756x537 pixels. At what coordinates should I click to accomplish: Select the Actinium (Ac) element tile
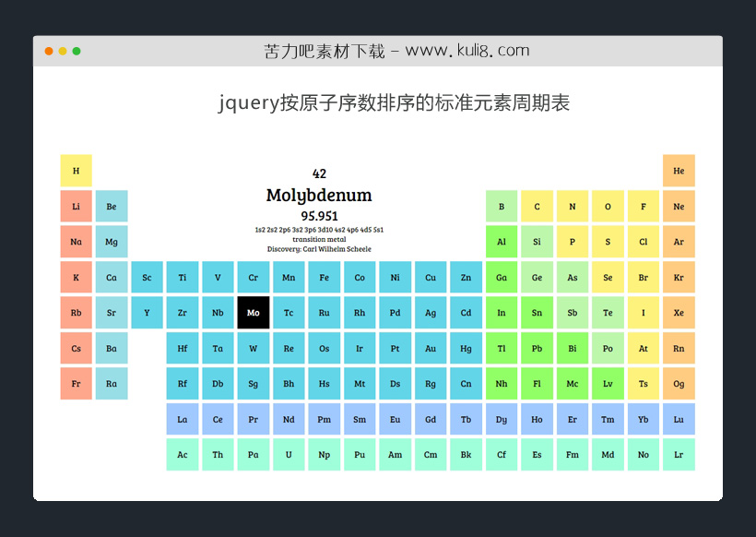[x=183, y=455]
